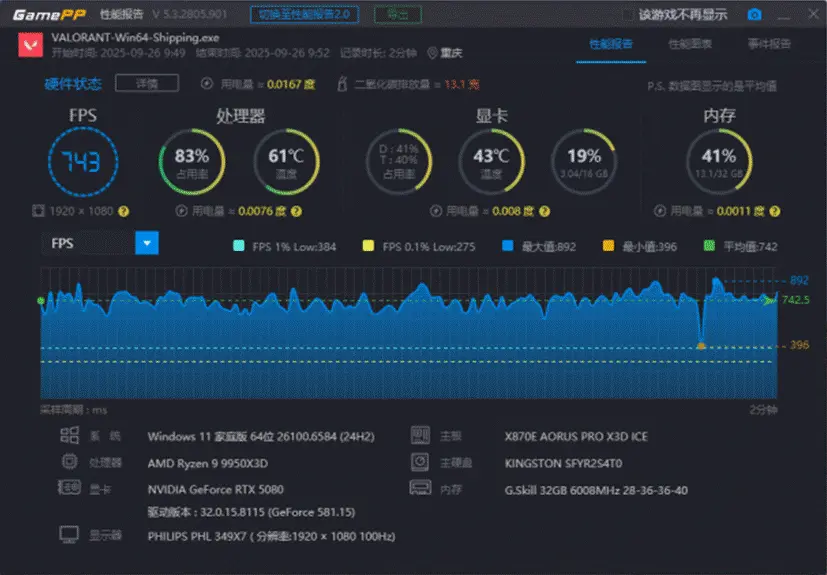Switch to the performance report tab
Image resolution: width=827 pixels, height=575 pixels.
[611, 44]
